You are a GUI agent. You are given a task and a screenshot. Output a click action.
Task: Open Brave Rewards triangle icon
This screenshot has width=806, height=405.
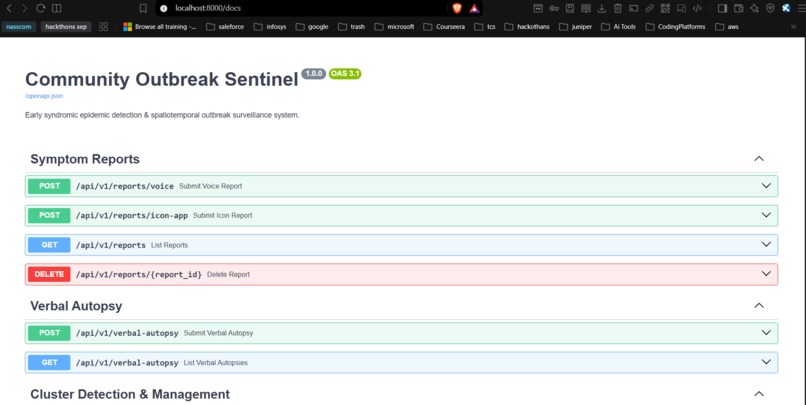tap(474, 8)
